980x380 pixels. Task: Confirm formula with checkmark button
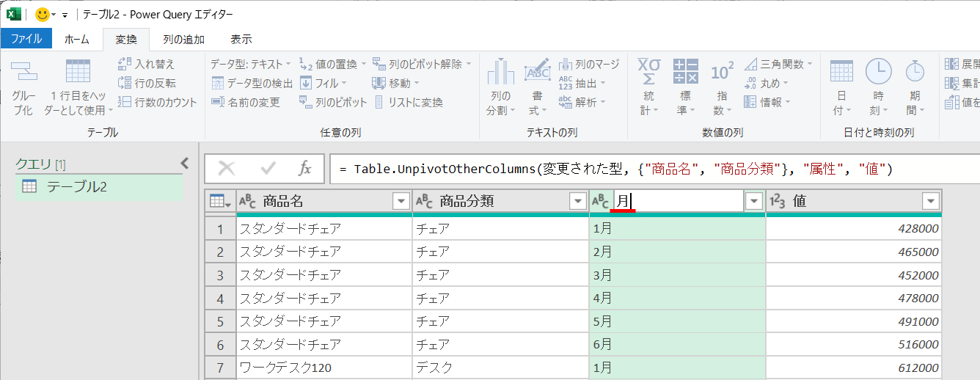click(x=268, y=169)
